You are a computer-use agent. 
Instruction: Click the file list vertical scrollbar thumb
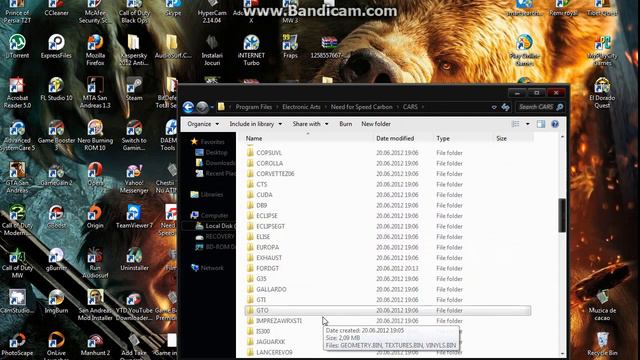click(562, 216)
